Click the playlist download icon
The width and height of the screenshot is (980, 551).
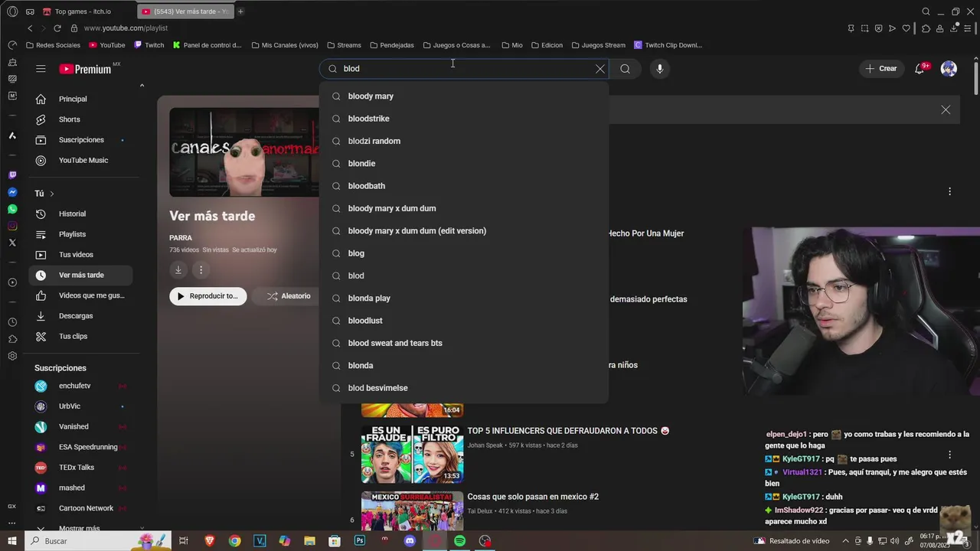tap(178, 269)
